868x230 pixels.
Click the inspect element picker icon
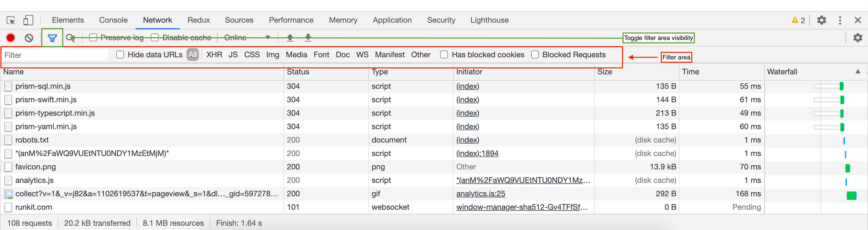tap(11, 20)
